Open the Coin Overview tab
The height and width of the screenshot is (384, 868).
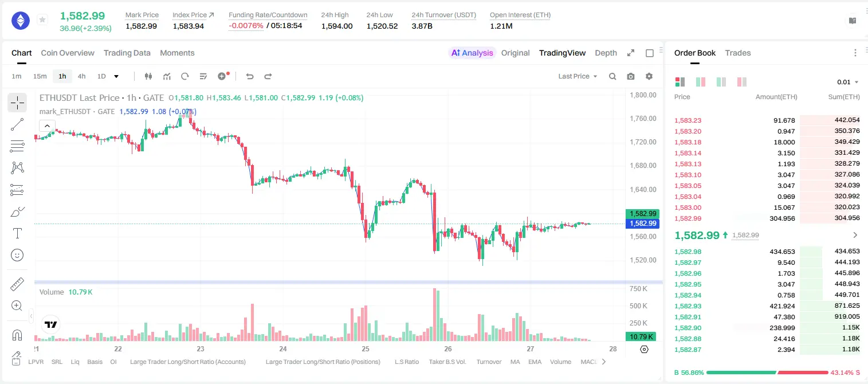coord(68,53)
